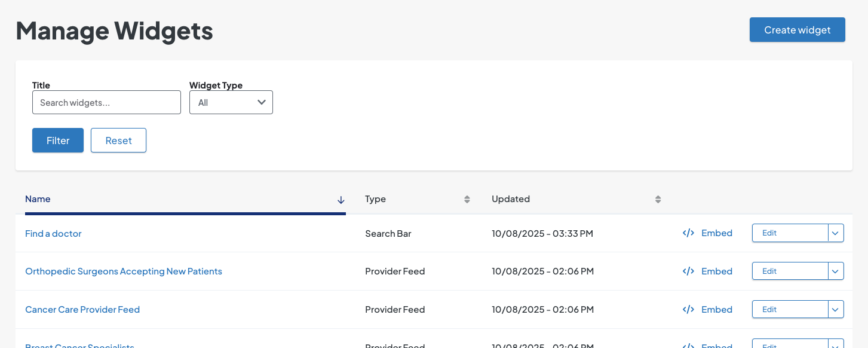868x348 pixels.
Task: Click the Title search input field
Action: click(x=106, y=102)
